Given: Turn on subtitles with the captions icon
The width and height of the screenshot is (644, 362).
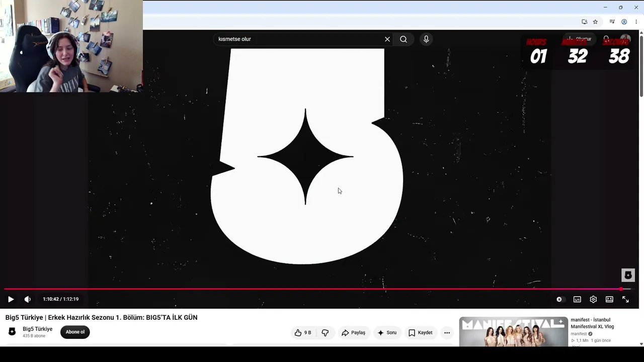Looking at the screenshot, I should click(x=577, y=299).
